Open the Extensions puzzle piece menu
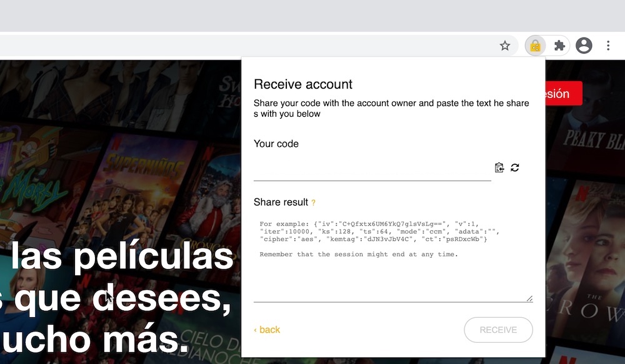Image resolution: width=625 pixels, height=364 pixels. tap(559, 46)
